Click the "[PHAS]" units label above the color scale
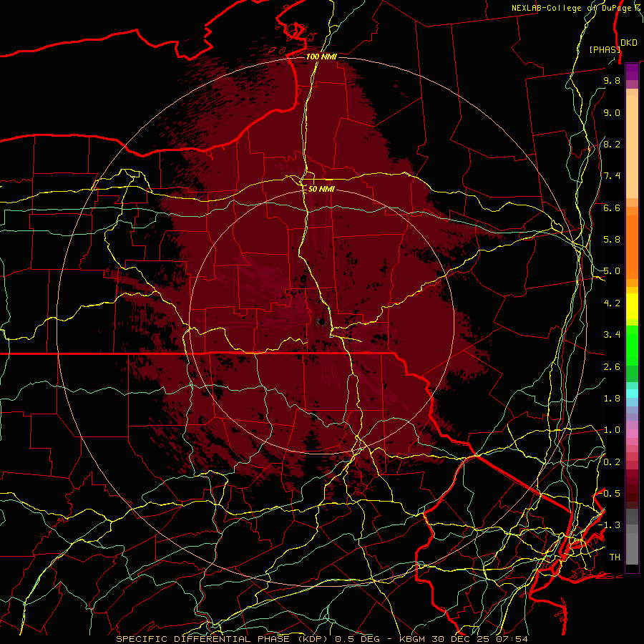This screenshot has height=644, width=644. 605,50
